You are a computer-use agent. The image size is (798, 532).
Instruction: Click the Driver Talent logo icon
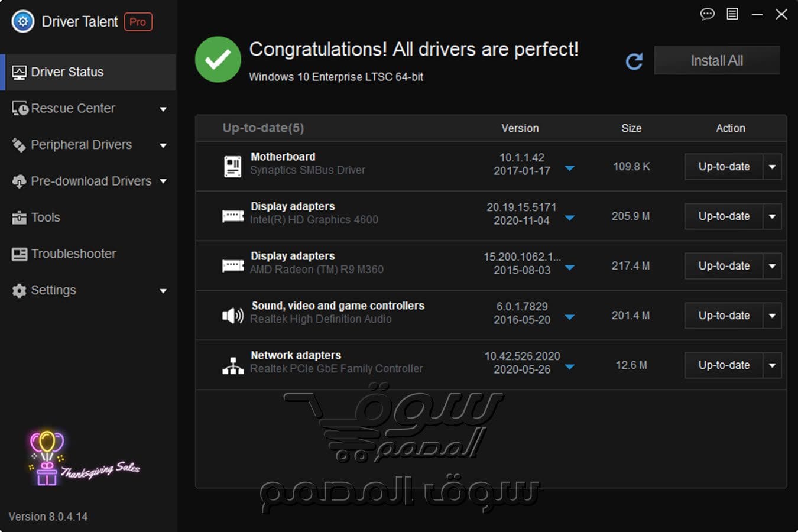coord(23,22)
